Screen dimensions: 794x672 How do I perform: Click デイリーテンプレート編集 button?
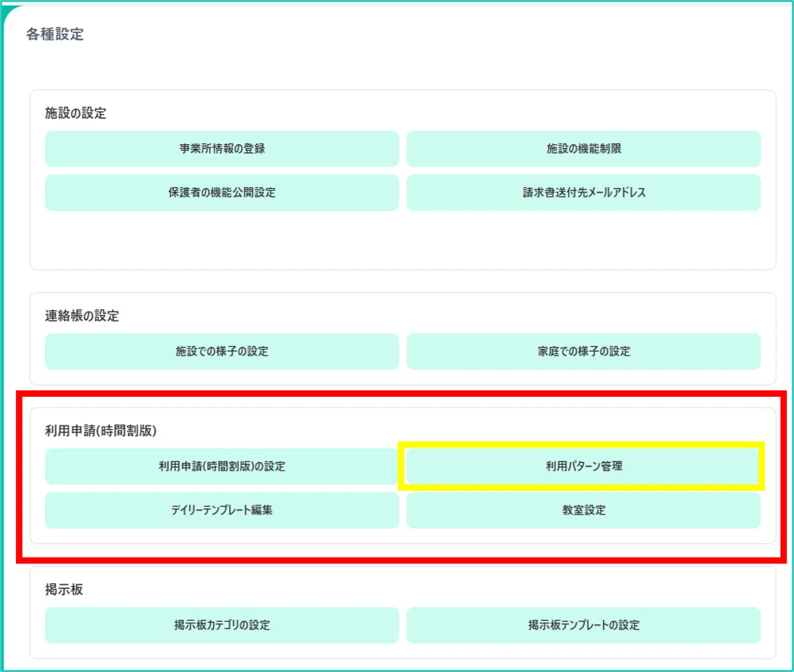pos(222,510)
